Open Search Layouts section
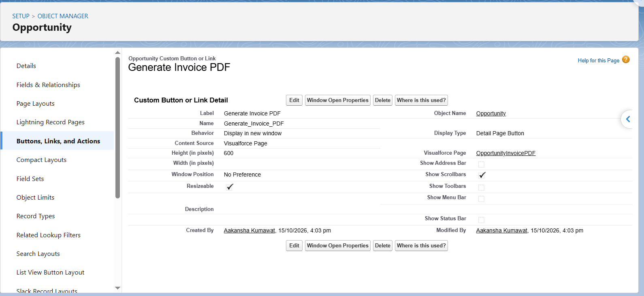The width and height of the screenshot is (644, 296). coord(38,254)
